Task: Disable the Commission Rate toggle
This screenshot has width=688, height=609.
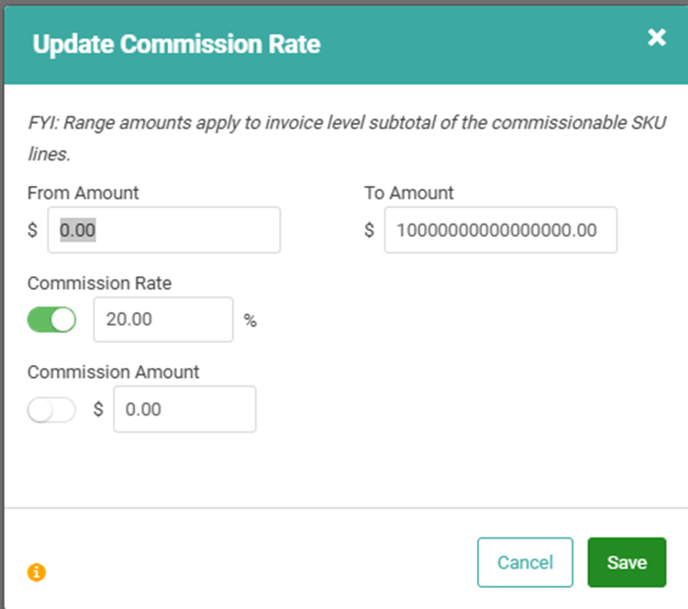Action: click(x=52, y=320)
